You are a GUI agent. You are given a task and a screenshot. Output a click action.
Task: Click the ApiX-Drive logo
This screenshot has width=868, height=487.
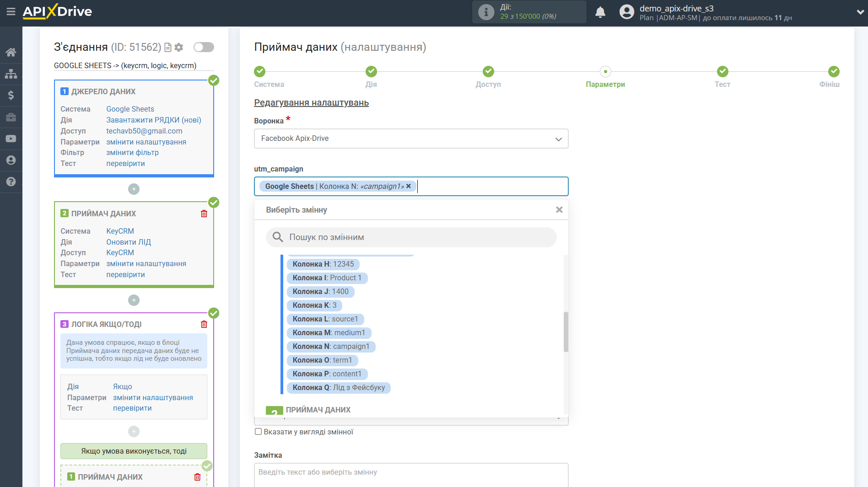(x=57, y=11)
